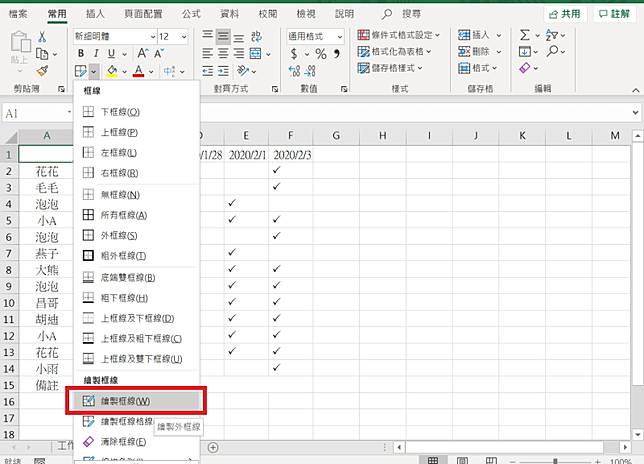Click Find and Select magnifier icon
The width and height of the screenshot is (644, 464).
[x=552, y=52]
